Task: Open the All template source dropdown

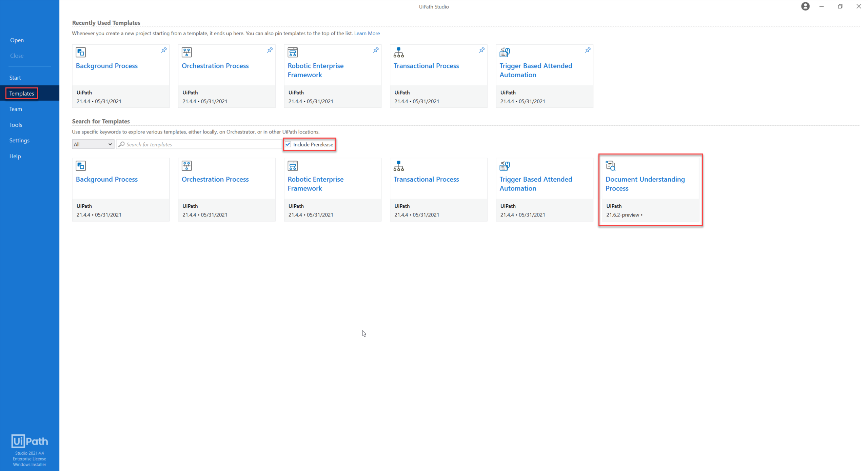Action: click(x=93, y=144)
